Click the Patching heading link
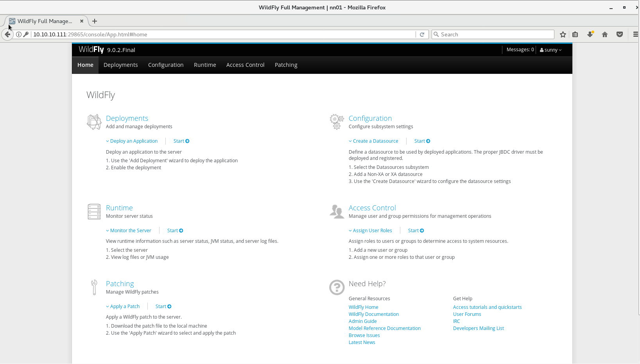Screen dimensions: 640x364 [120, 283]
